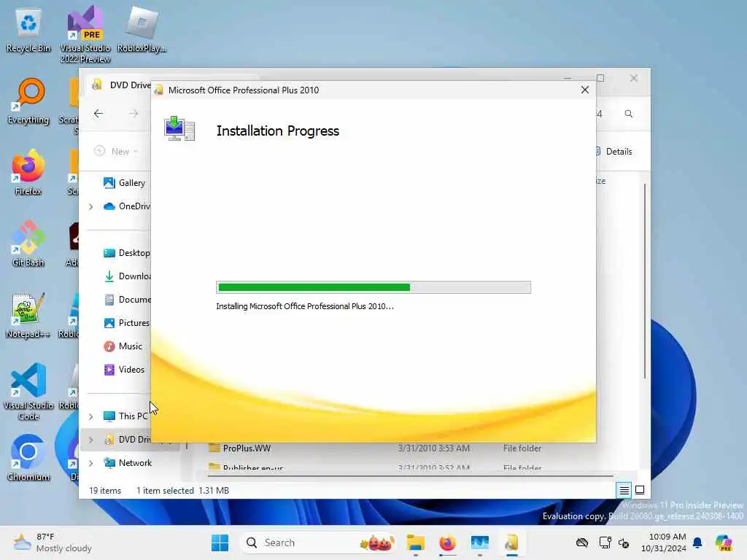Open Firefox from the taskbar
The height and width of the screenshot is (560, 747).
pyautogui.click(x=447, y=542)
